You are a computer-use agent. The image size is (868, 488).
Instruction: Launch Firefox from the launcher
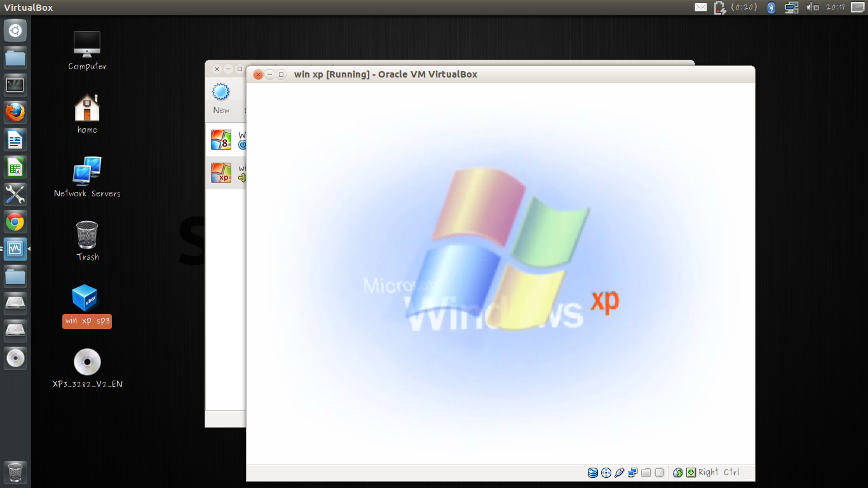15,112
